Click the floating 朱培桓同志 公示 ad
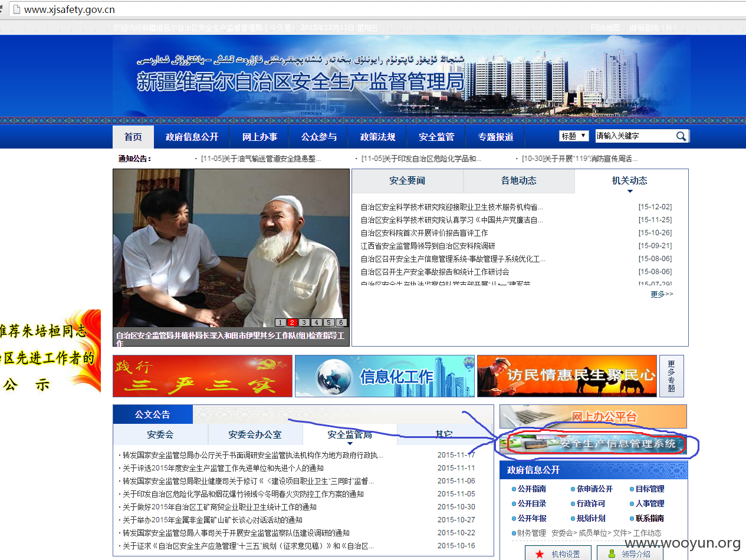Image resolution: width=746 pixels, height=560 pixels. coord(50,351)
